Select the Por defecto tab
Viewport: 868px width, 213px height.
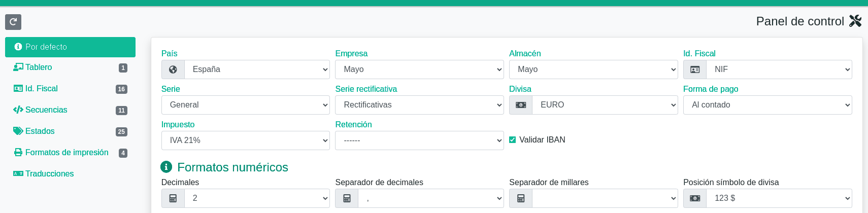[70, 47]
